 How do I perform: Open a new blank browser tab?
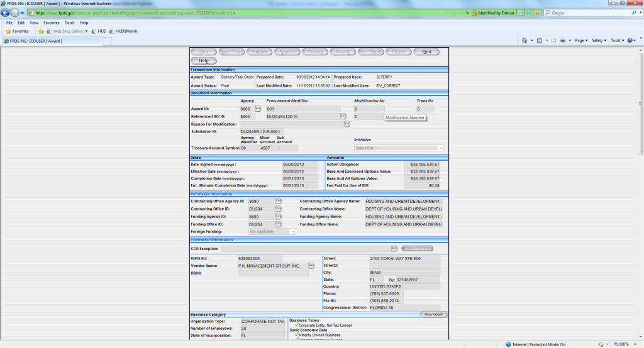[x=107, y=41]
